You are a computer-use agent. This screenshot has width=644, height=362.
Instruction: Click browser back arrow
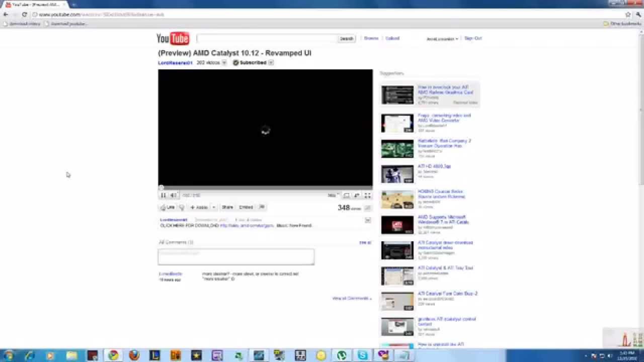click(x=6, y=15)
